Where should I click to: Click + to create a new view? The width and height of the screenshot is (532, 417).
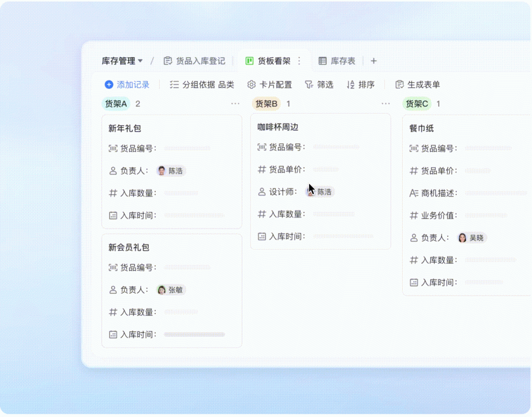coord(374,61)
